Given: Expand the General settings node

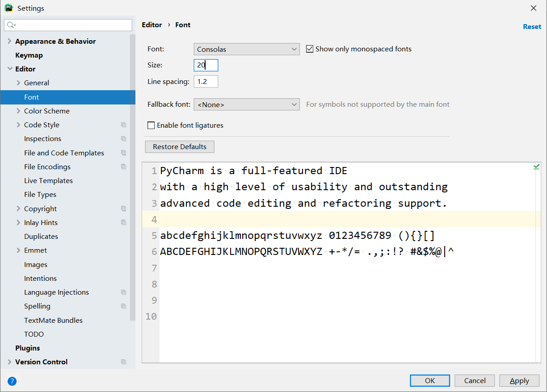Looking at the screenshot, I should pos(18,83).
